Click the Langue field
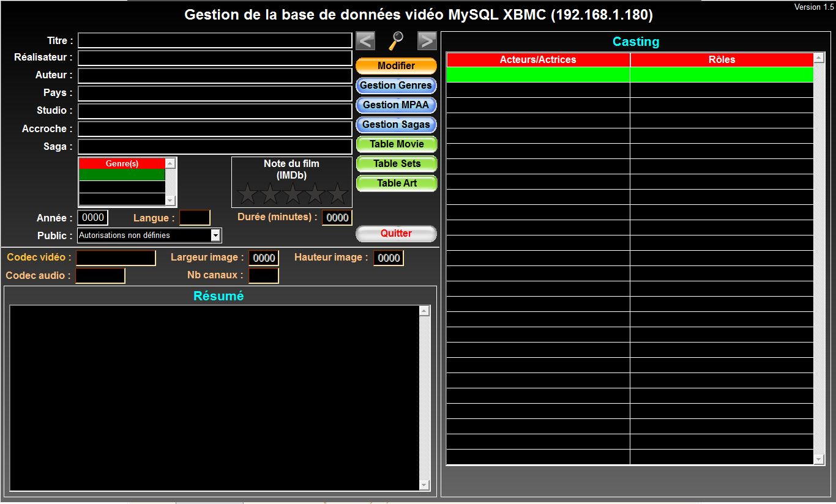Viewport: 836px width, 504px height. click(195, 218)
